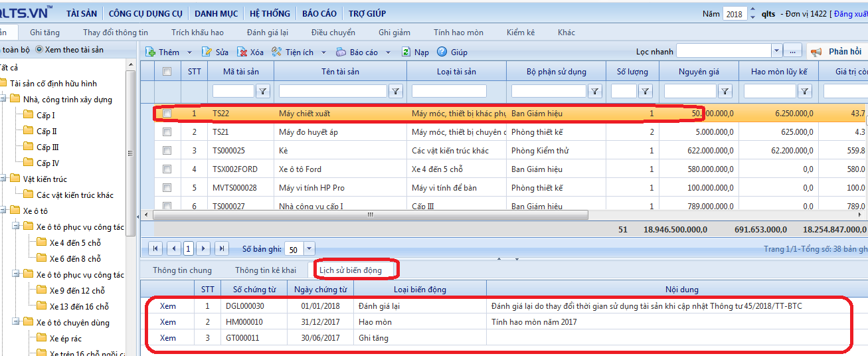Click the Xóa (delete) toolbar button
This screenshot has height=356, width=868.
click(x=250, y=52)
